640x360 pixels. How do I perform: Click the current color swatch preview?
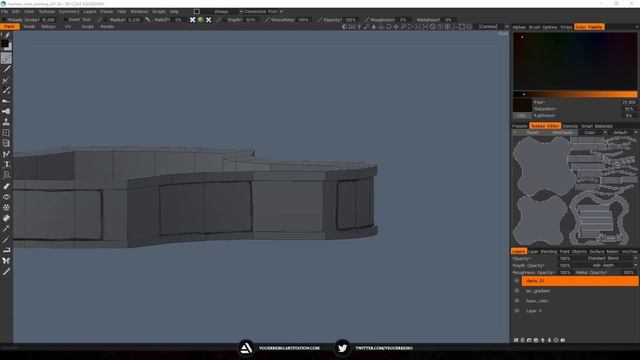tap(522, 105)
